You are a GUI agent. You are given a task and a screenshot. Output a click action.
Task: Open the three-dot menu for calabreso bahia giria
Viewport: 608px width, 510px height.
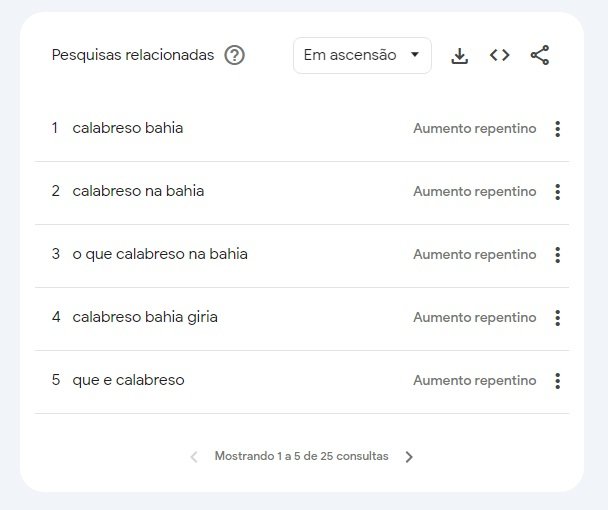[558, 318]
